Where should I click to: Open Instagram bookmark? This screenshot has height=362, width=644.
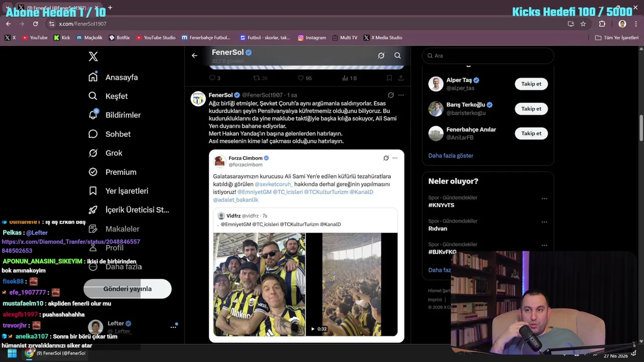point(312,38)
